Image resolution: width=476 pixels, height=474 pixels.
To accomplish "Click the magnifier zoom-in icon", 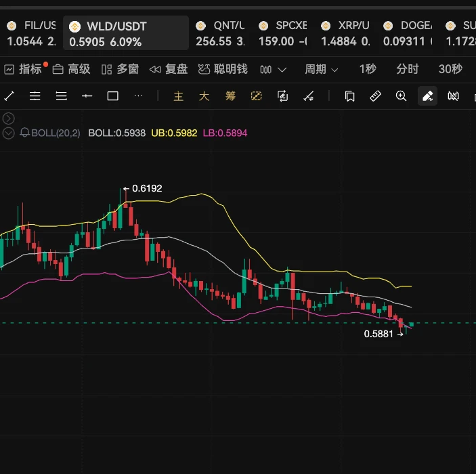I will pyautogui.click(x=401, y=96).
